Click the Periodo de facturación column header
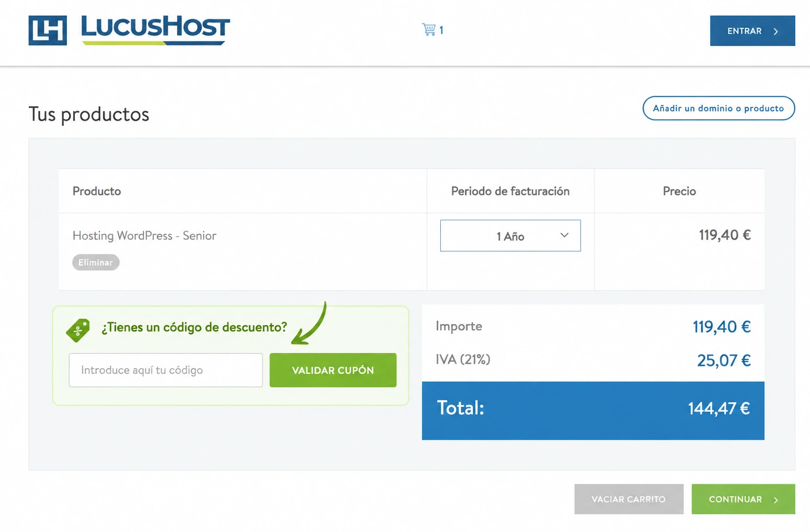 511,191
